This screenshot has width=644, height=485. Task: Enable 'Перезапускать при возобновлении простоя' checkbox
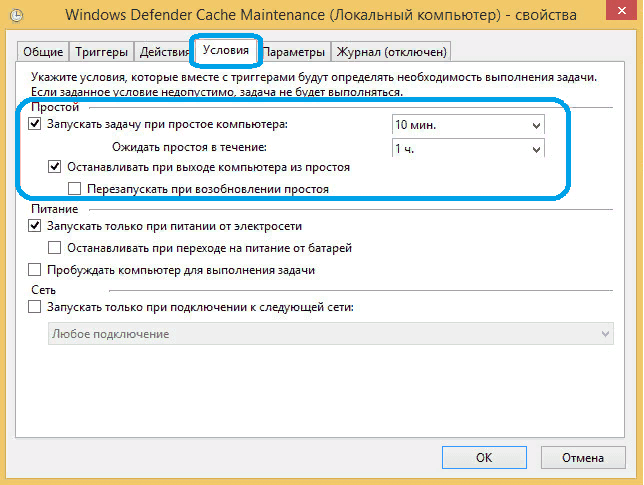pos(74,188)
